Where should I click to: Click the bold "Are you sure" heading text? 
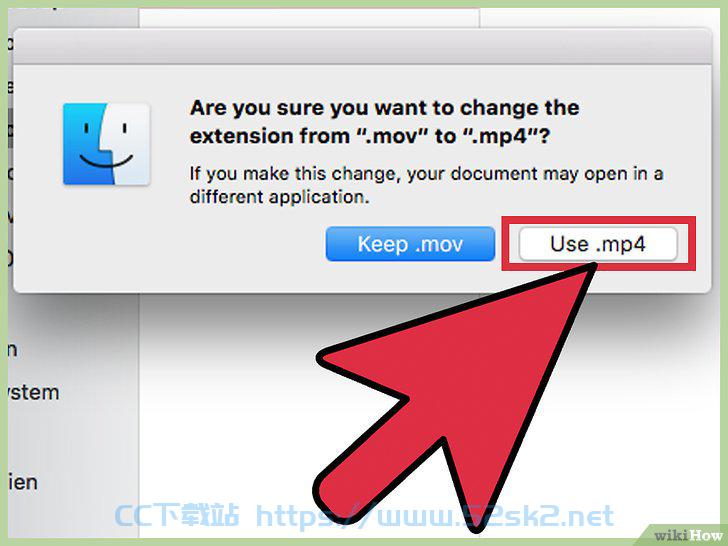(384, 122)
